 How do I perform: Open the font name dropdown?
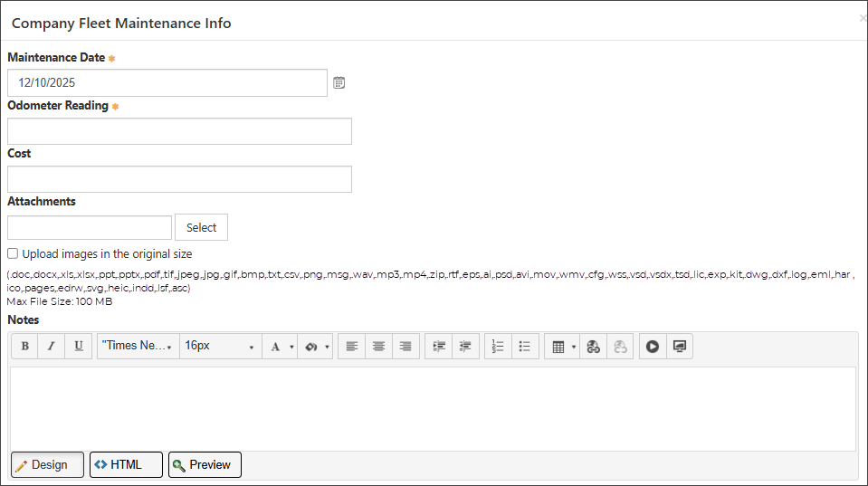(138, 346)
